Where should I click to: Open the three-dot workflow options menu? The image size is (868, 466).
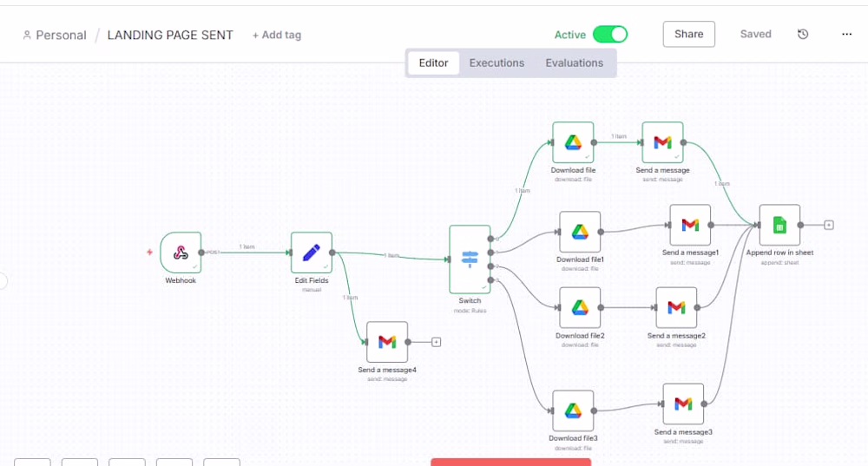[x=846, y=35]
